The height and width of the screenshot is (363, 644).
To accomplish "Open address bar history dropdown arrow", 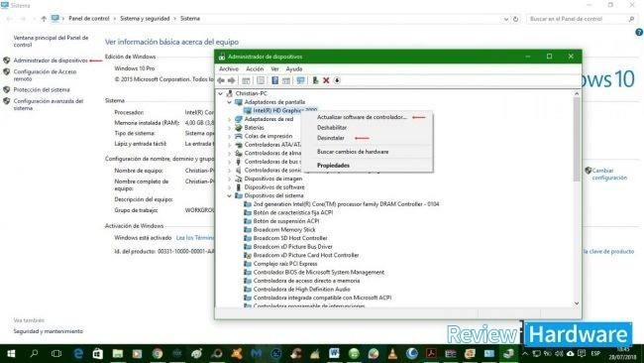I will click(506, 19).
